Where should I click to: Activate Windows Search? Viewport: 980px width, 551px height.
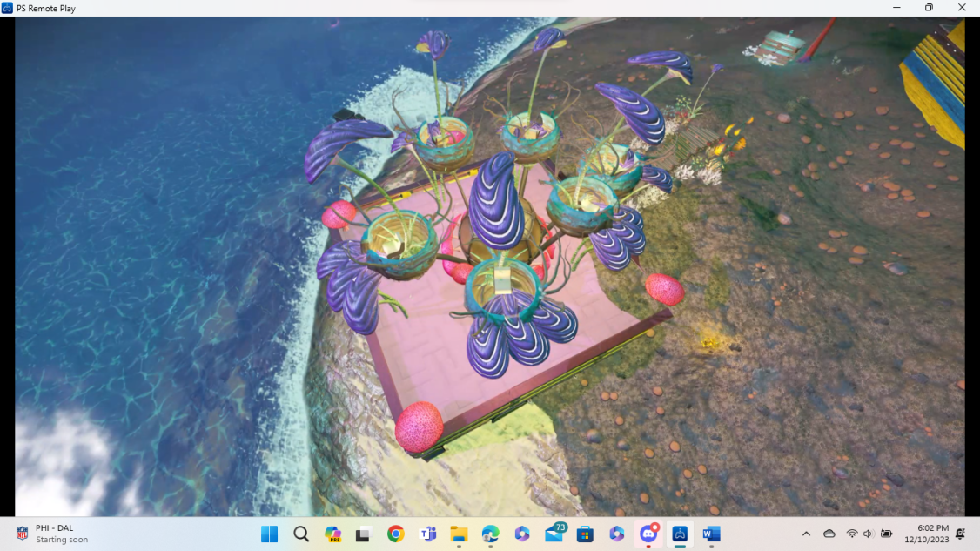pos(300,534)
